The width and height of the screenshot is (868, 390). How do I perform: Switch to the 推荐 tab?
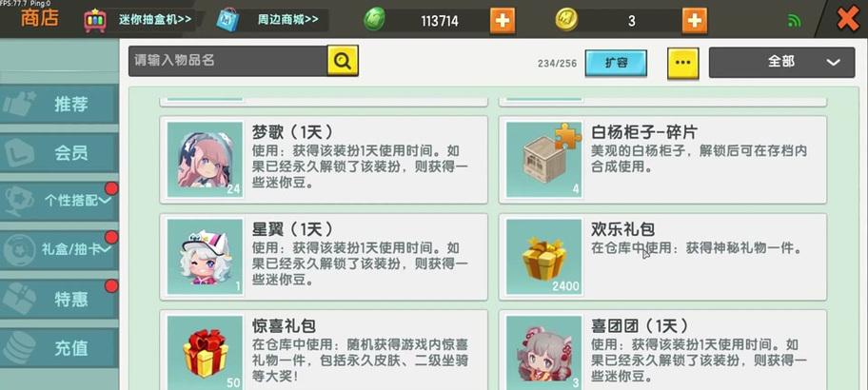(59, 104)
